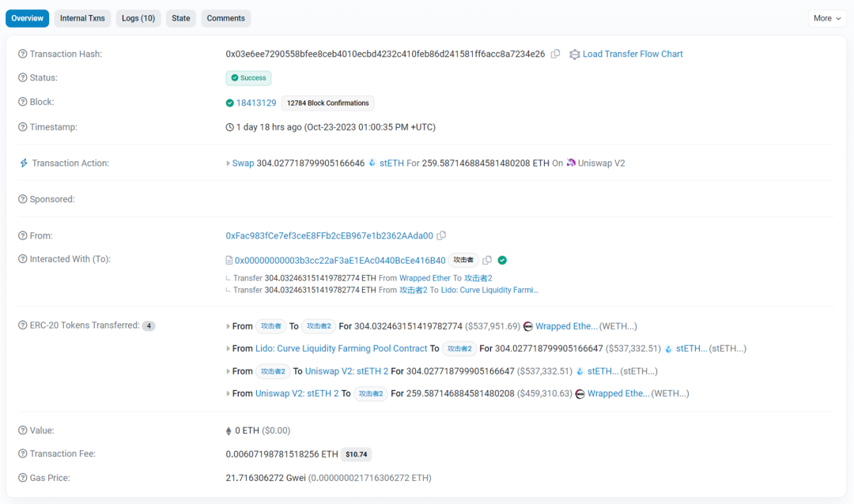854x504 pixels.
Task: Click the 12784 Block Confirmations badge
Action: [328, 103]
